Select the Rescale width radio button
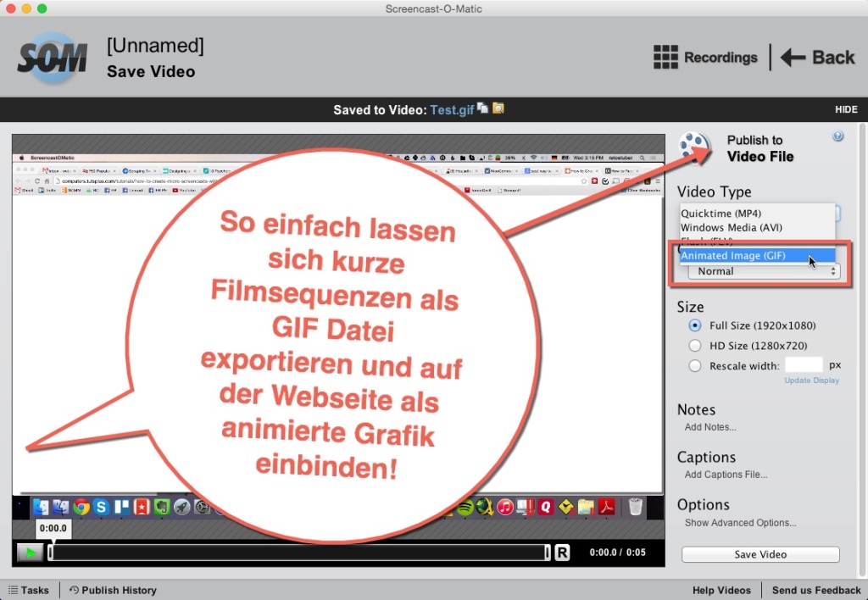The height and width of the screenshot is (600, 868). coord(695,366)
